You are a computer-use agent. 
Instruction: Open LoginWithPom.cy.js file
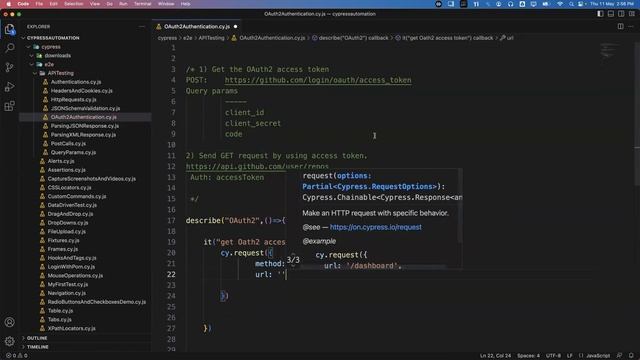[x=71, y=267]
